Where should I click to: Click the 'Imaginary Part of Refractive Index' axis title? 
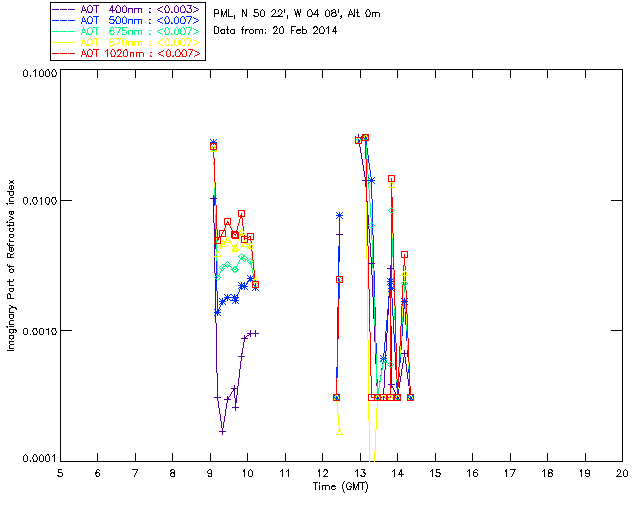tap(11, 265)
